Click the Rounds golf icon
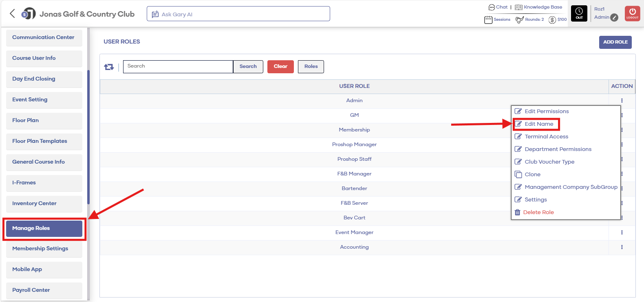Screen dimensions: 644x302 click(x=520, y=20)
